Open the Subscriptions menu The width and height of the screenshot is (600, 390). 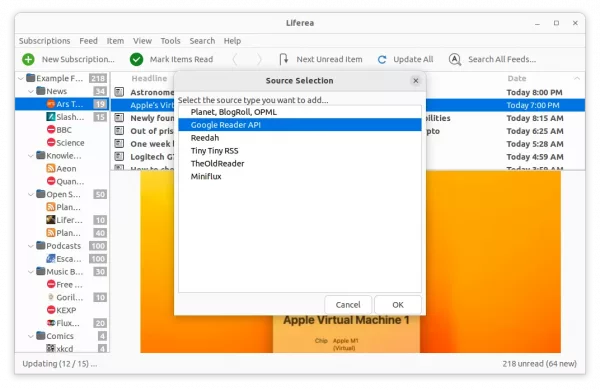click(44, 41)
